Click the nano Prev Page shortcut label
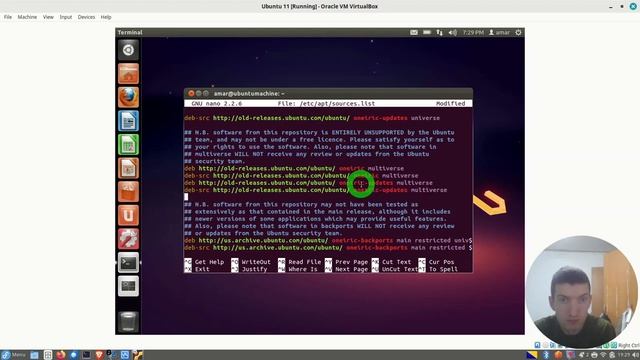The image size is (640, 360). click(351, 262)
